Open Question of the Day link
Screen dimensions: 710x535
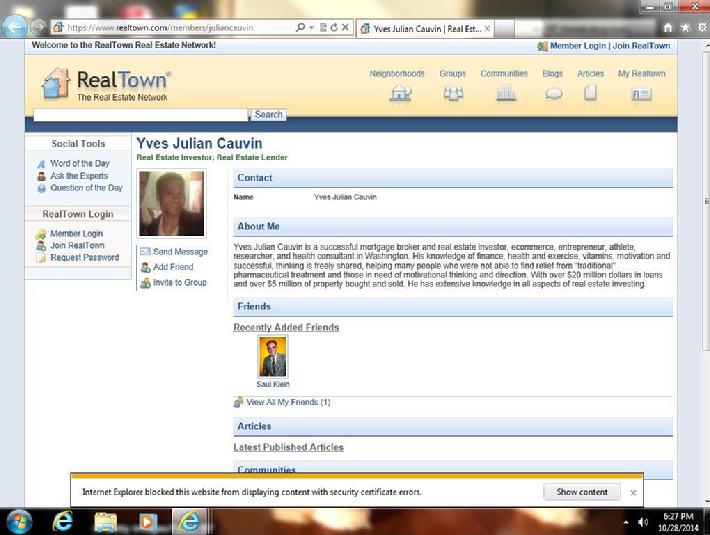click(x=86, y=188)
